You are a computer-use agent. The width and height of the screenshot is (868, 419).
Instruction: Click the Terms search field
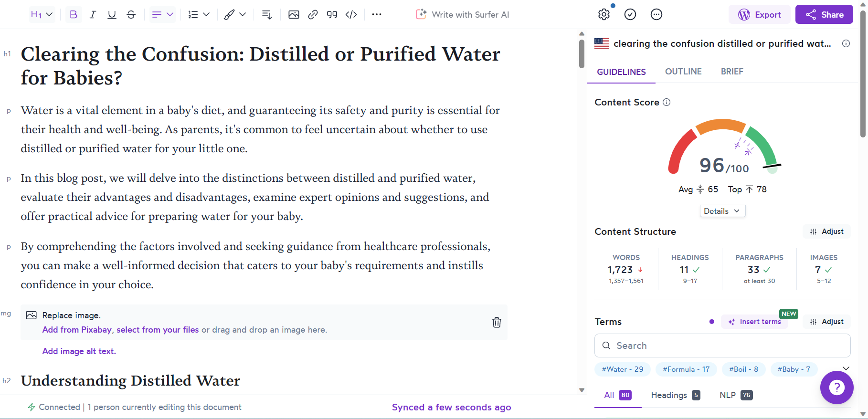pos(722,346)
